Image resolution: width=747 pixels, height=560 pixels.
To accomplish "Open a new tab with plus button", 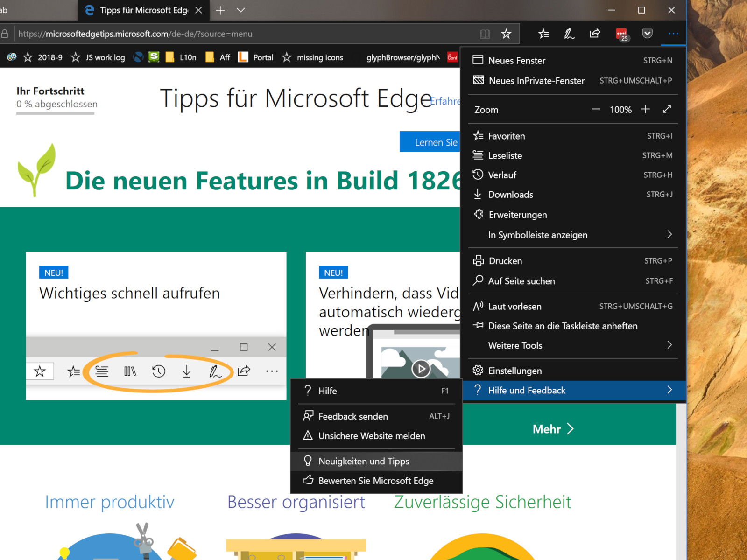I will click(220, 10).
